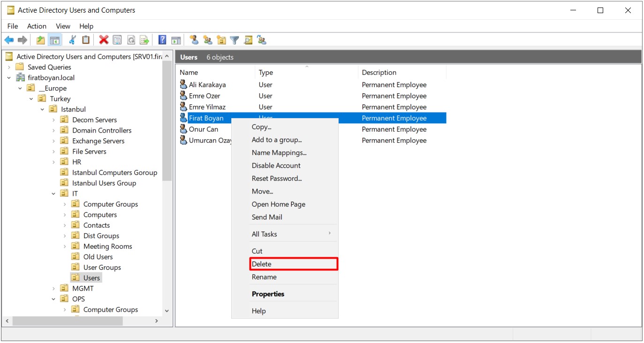644x343 pixels.
Task: Open the Help menu in menu bar
Action: pyautogui.click(x=86, y=26)
